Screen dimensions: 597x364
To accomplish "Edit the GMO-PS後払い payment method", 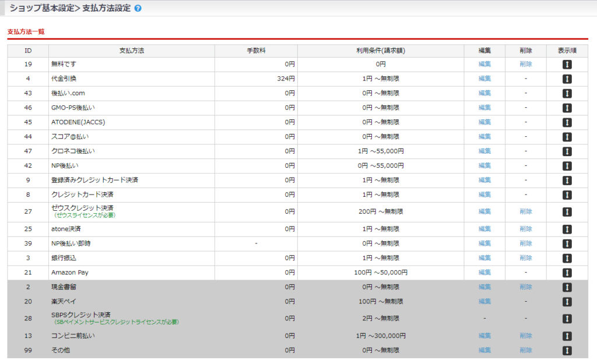I will pos(484,108).
